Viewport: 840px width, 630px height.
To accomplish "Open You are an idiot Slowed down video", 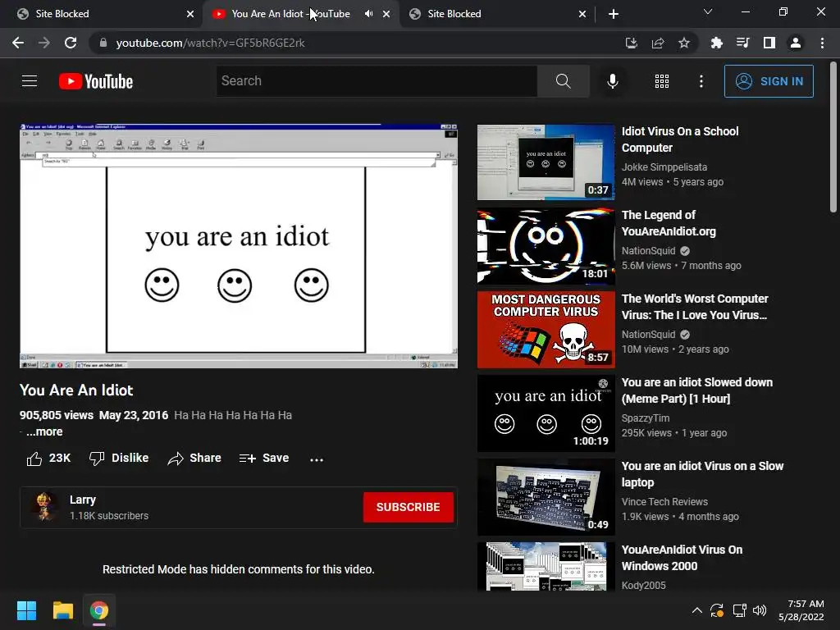I will 697,390.
